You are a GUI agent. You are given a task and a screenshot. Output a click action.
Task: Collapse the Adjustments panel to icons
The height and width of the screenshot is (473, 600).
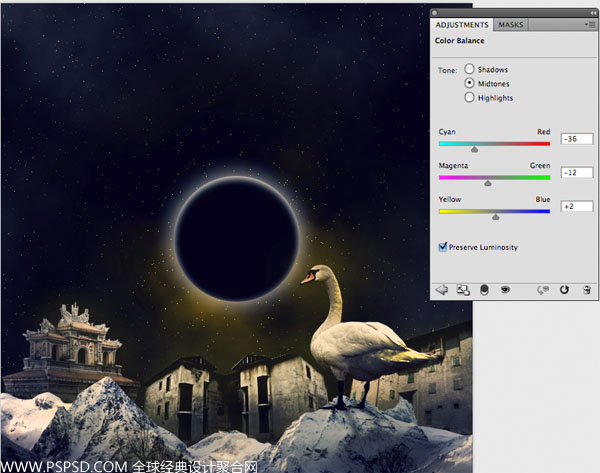click(593, 13)
